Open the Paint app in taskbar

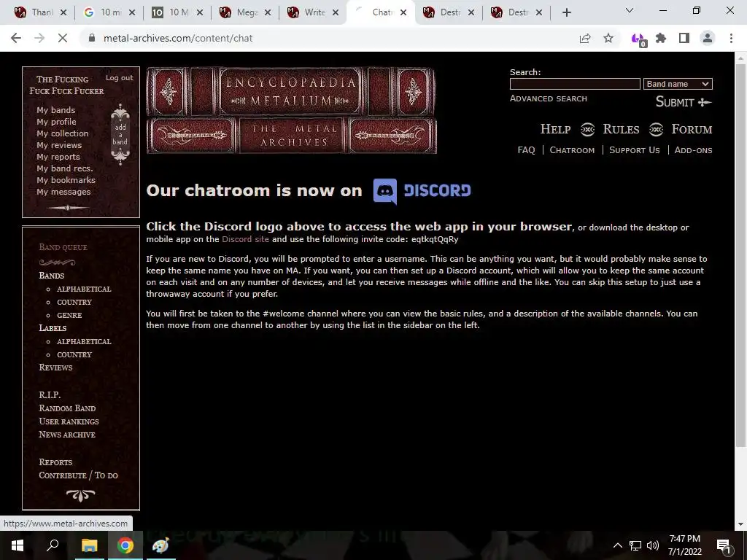click(160, 545)
